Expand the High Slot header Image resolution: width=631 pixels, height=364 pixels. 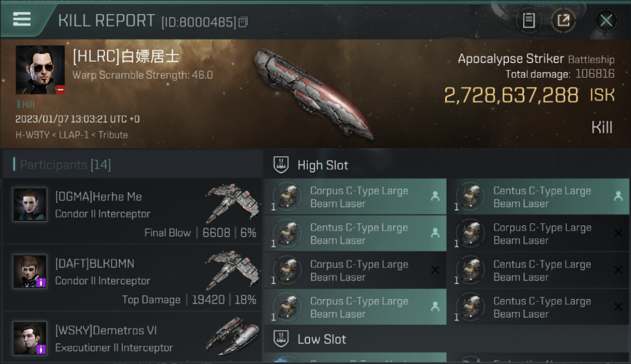(x=447, y=165)
